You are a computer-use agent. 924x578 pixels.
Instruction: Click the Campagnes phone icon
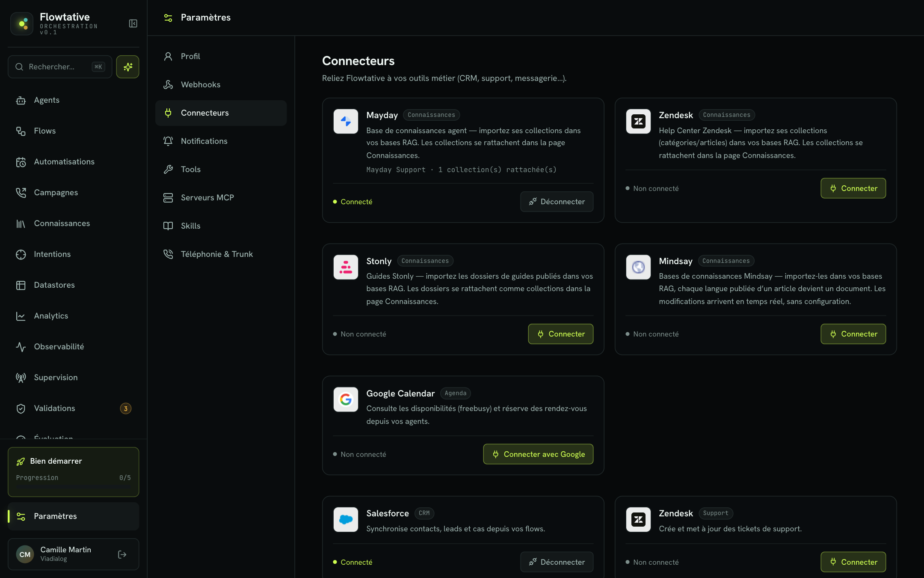point(21,193)
